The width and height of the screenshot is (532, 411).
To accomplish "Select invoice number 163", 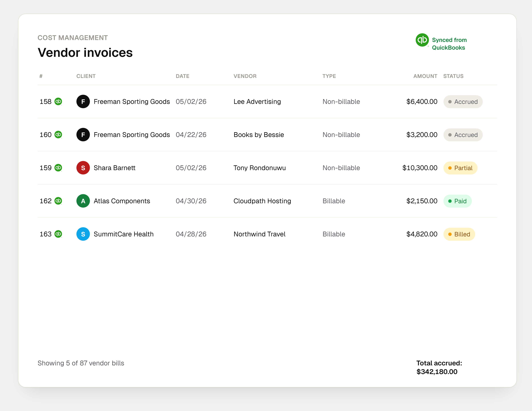I will (46, 234).
